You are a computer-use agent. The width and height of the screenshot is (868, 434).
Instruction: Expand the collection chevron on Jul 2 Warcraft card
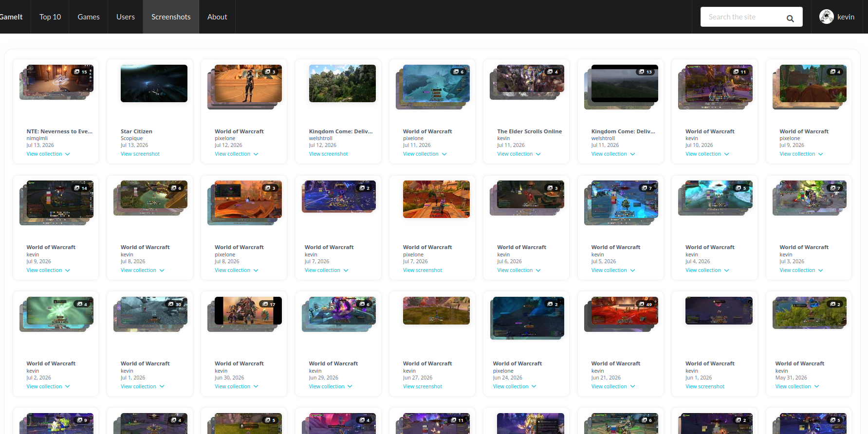pyautogui.click(x=67, y=387)
